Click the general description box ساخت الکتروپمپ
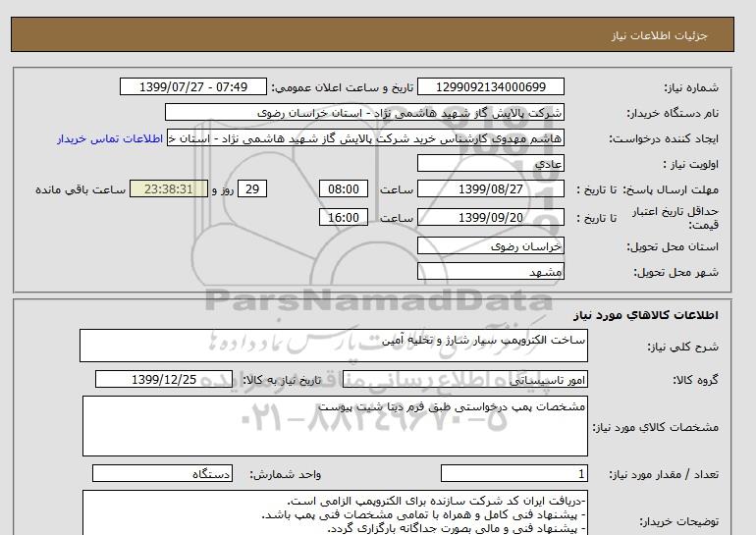The image size is (756, 535). (334, 346)
